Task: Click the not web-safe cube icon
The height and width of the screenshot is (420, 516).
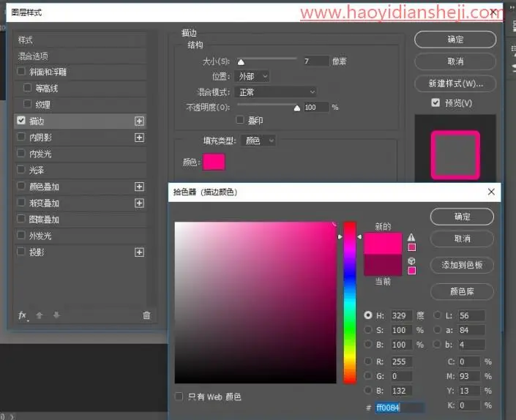Action: tap(411, 260)
